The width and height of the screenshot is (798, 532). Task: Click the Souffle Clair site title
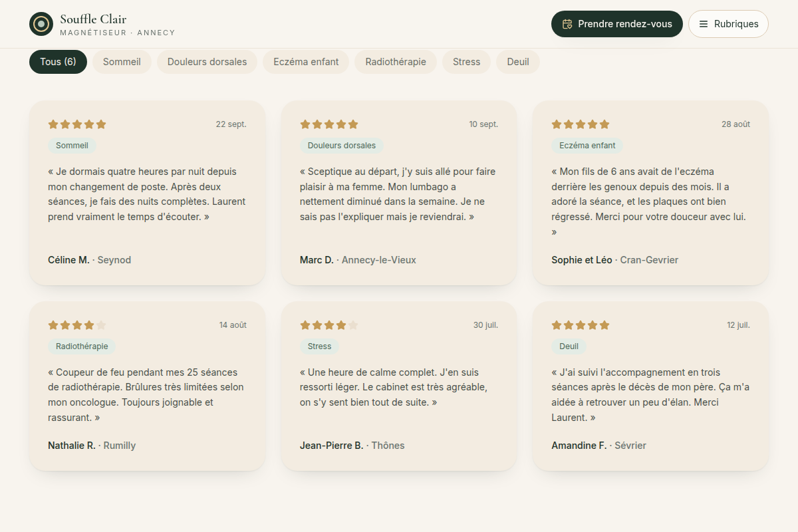click(93, 19)
